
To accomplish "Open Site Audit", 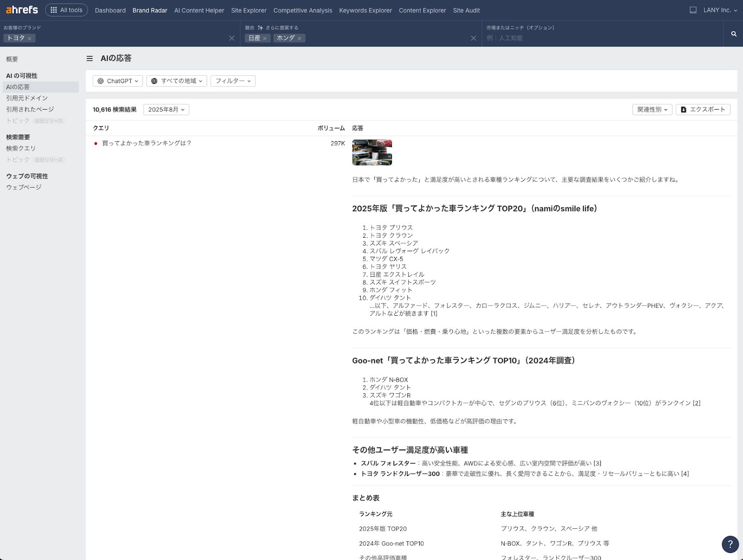I will pos(466,10).
